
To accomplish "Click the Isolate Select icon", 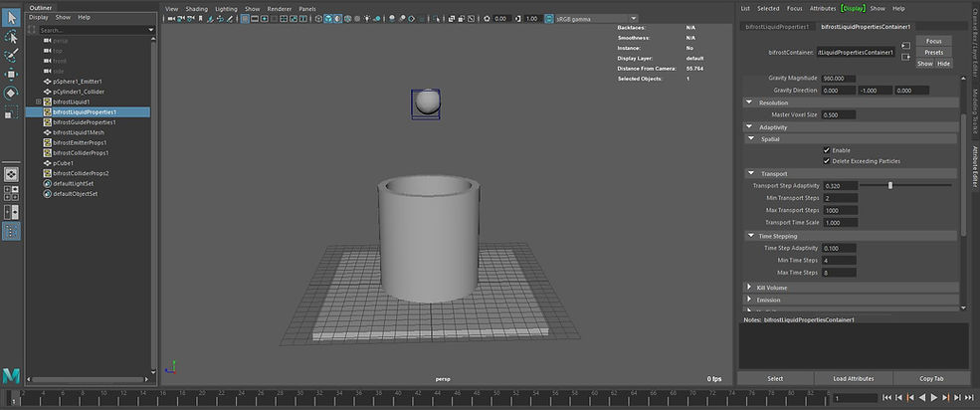I will 436,19.
